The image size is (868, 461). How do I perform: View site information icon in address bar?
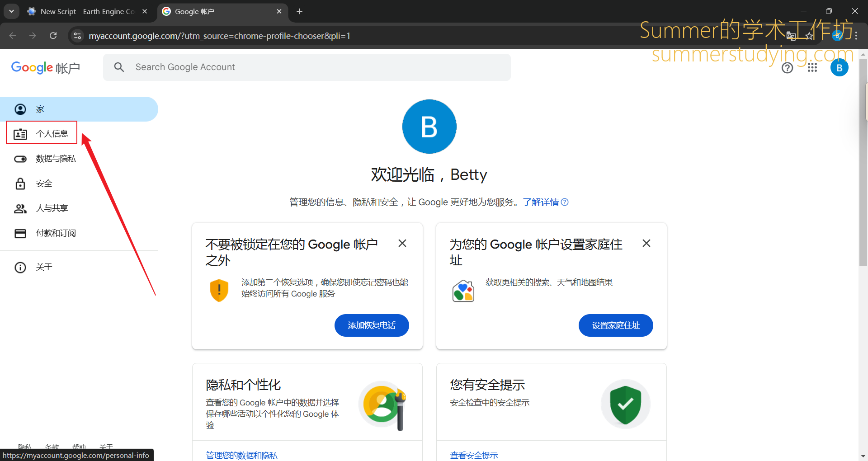77,36
